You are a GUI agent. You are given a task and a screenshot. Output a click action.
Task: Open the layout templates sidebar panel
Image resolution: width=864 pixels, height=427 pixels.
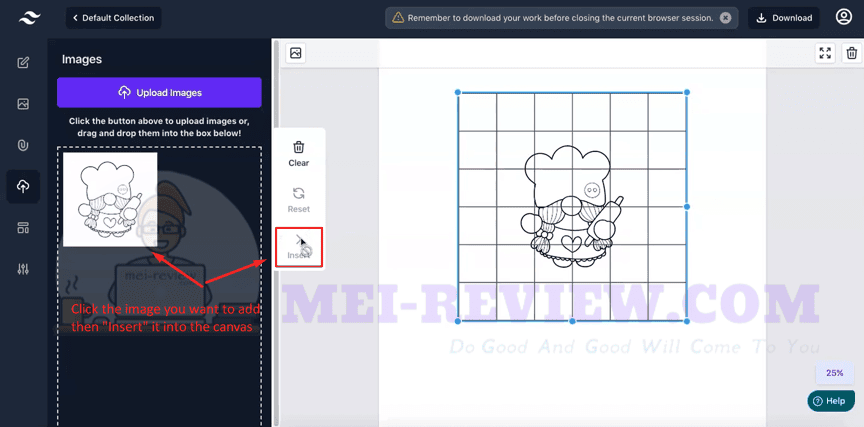23,228
